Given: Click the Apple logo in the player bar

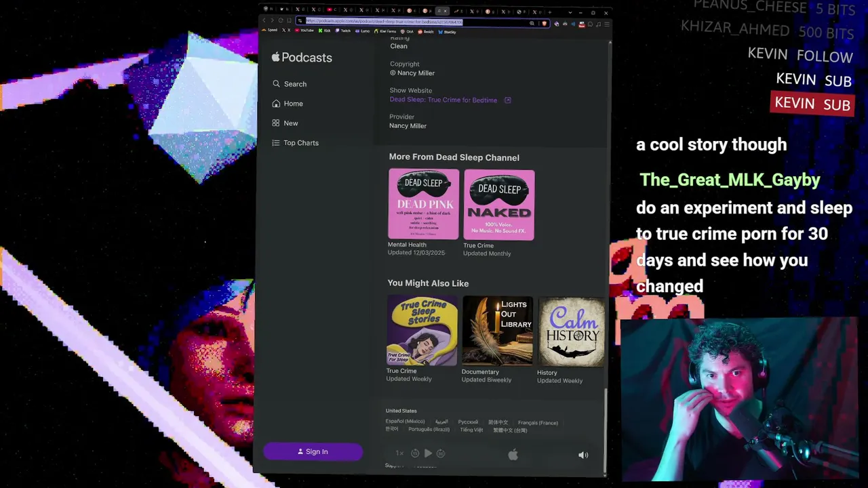Looking at the screenshot, I should (x=513, y=455).
